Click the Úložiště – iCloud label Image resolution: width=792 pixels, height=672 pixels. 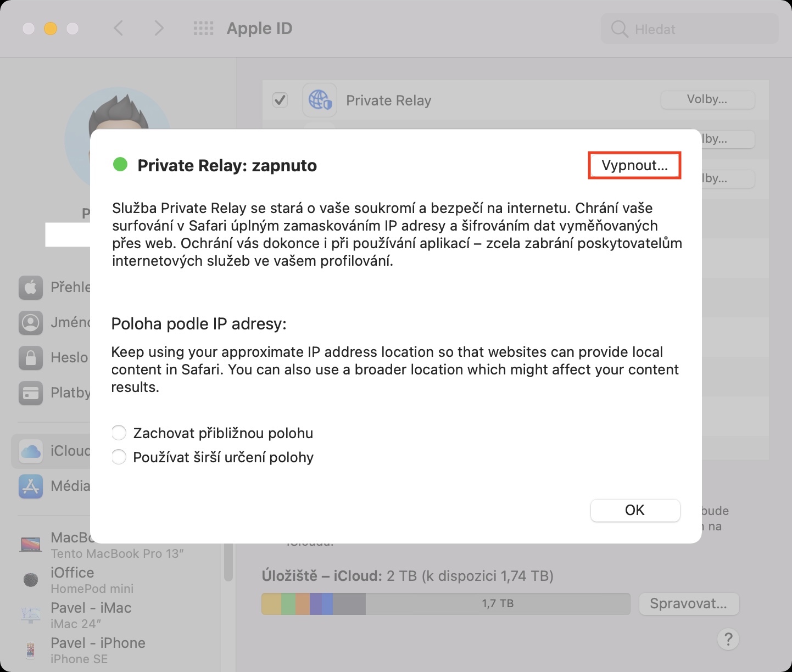point(321,576)
